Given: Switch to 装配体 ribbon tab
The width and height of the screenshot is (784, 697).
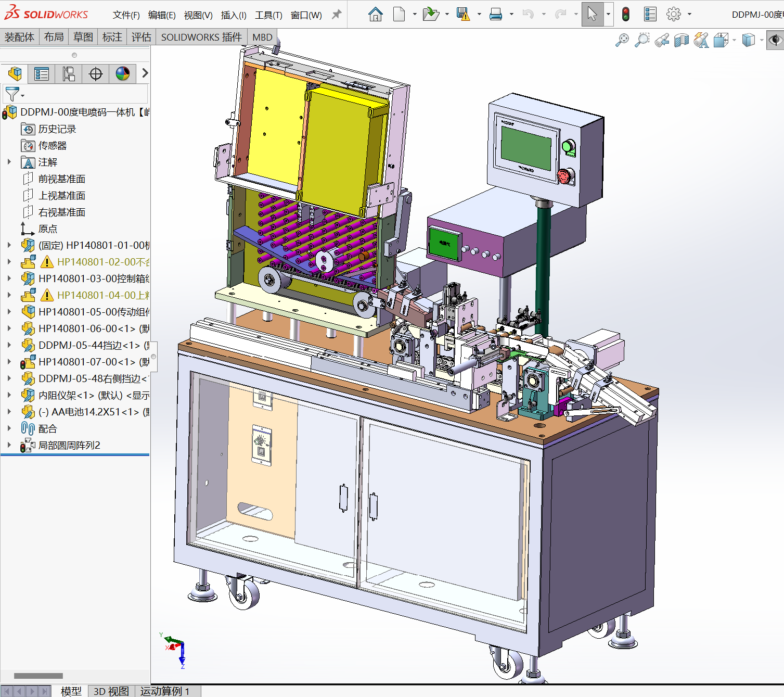Looking at the screenshot, I should 19,37.
